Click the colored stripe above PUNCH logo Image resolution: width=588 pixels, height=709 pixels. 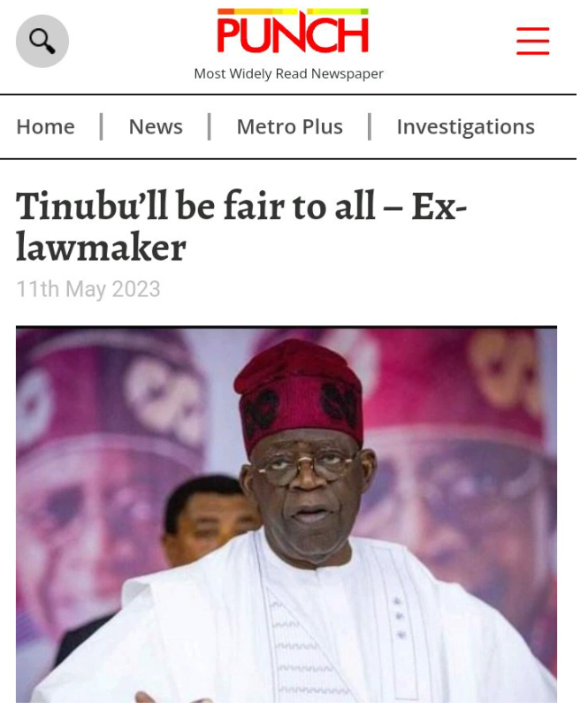click(293, 11)
